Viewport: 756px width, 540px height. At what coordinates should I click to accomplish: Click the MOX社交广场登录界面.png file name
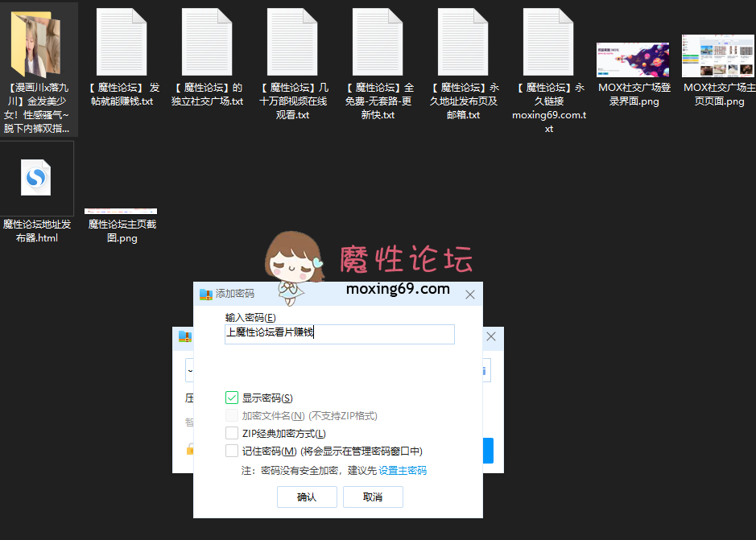coord(634,94)
